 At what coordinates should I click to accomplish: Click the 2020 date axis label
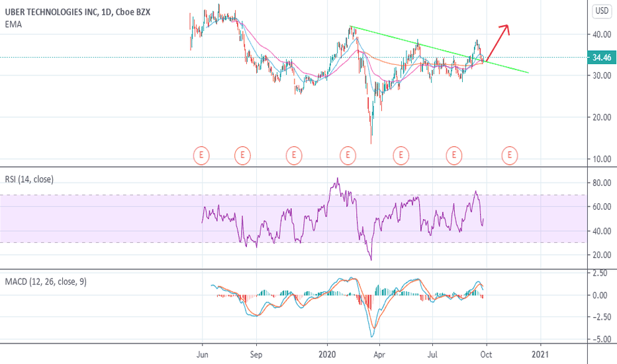[x=328, y=355]
